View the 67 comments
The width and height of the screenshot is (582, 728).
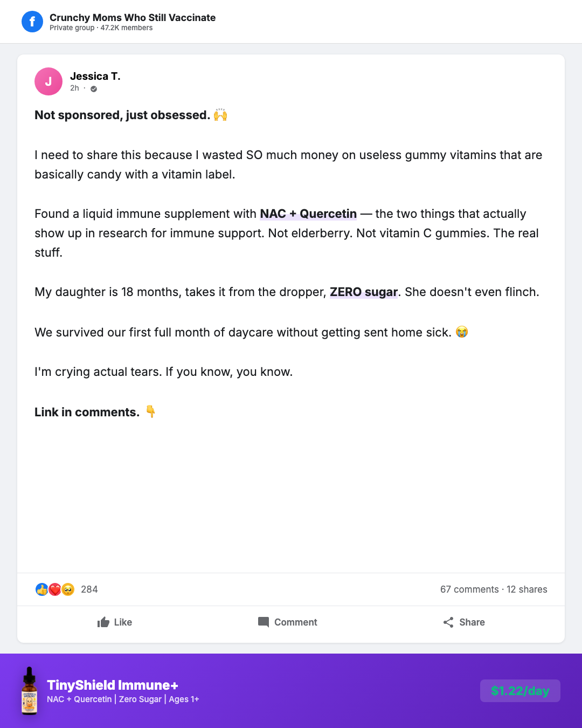469,589
